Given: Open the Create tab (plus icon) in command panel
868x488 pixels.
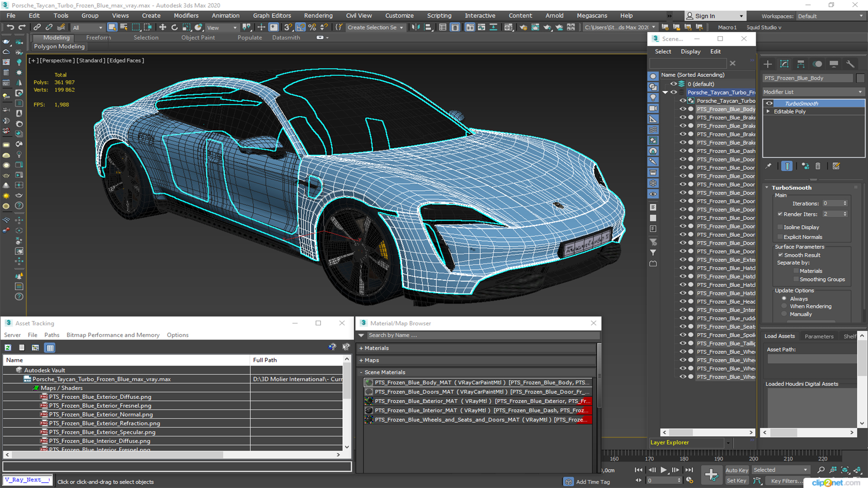Looking at the screenshot, I should pyautogui.click(x=768, y=64).
